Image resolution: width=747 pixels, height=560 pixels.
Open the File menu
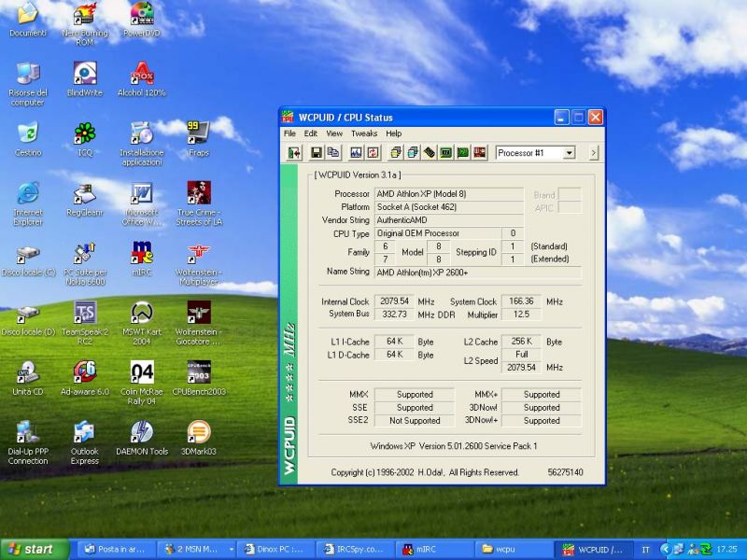(289, 133)
